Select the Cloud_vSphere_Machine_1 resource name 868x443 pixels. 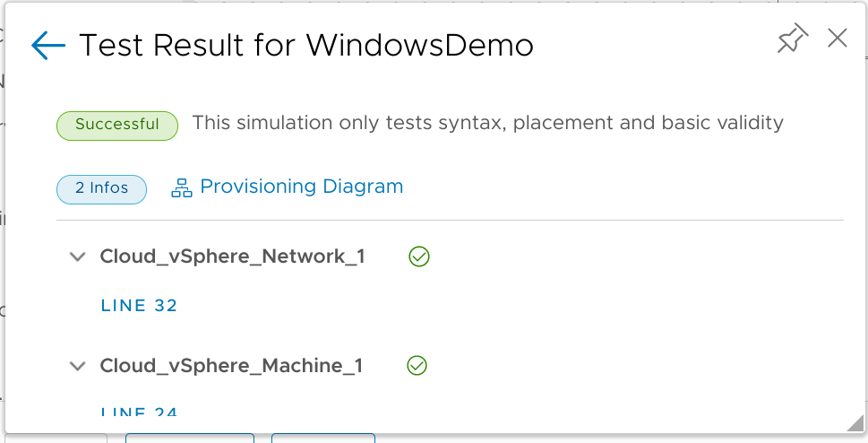coord(231,366)
